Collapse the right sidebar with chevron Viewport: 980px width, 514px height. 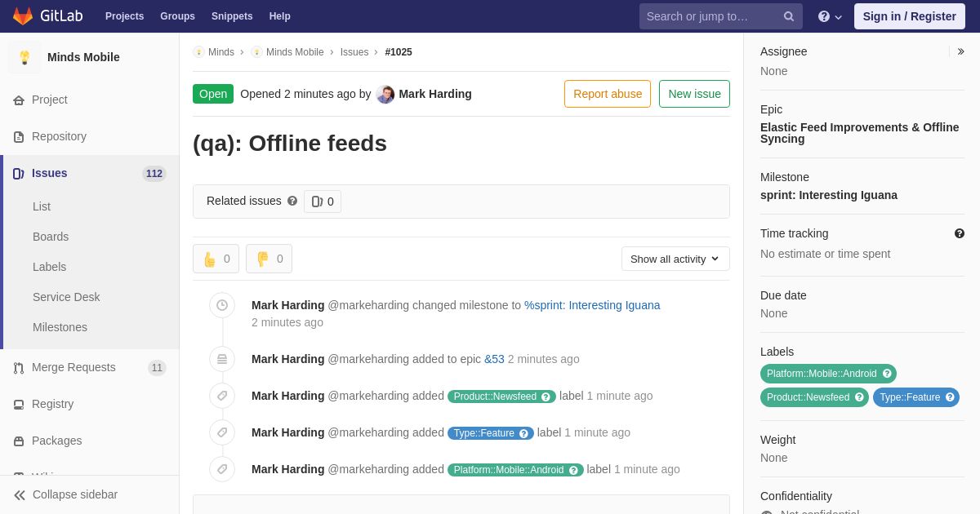click(x=960, y=51)
